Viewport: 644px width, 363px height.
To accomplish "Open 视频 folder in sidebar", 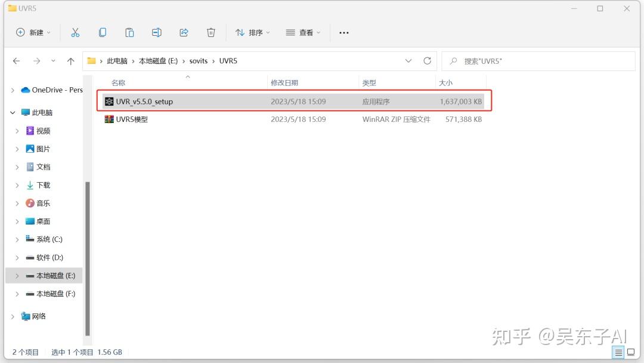I will click(x=38, y=131).
